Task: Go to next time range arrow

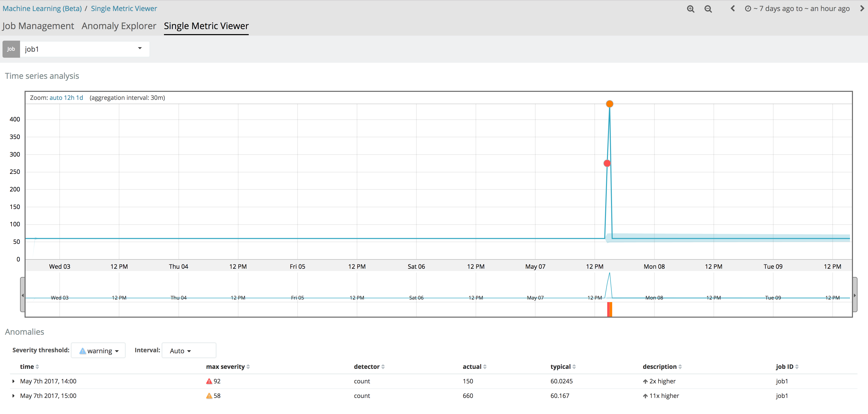Action: point(862,9)
